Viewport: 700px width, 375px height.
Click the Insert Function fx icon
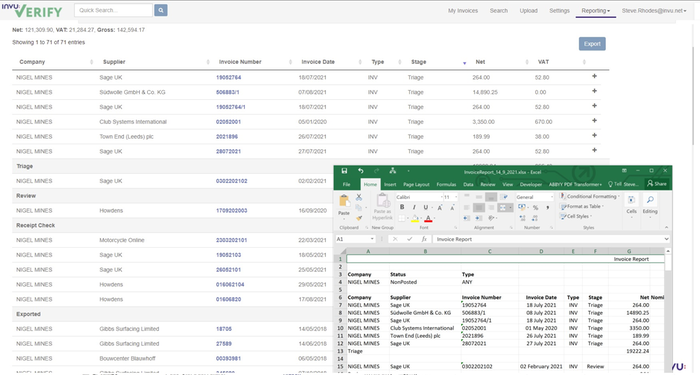[424, 239]
